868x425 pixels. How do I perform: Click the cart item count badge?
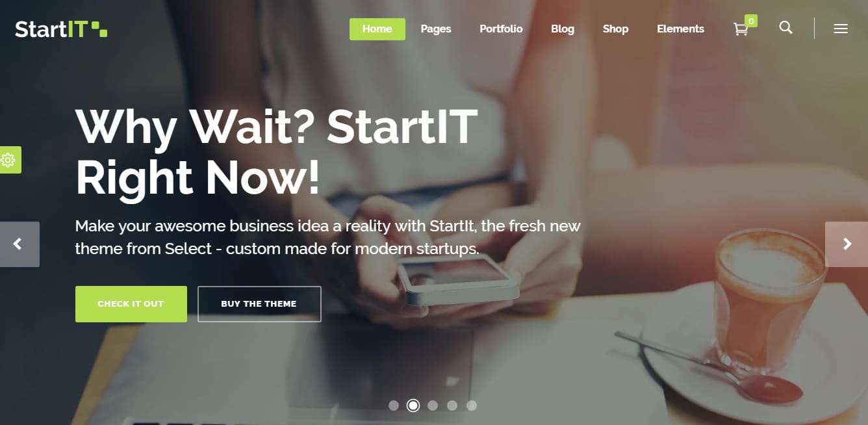click(x=751, y=21)
